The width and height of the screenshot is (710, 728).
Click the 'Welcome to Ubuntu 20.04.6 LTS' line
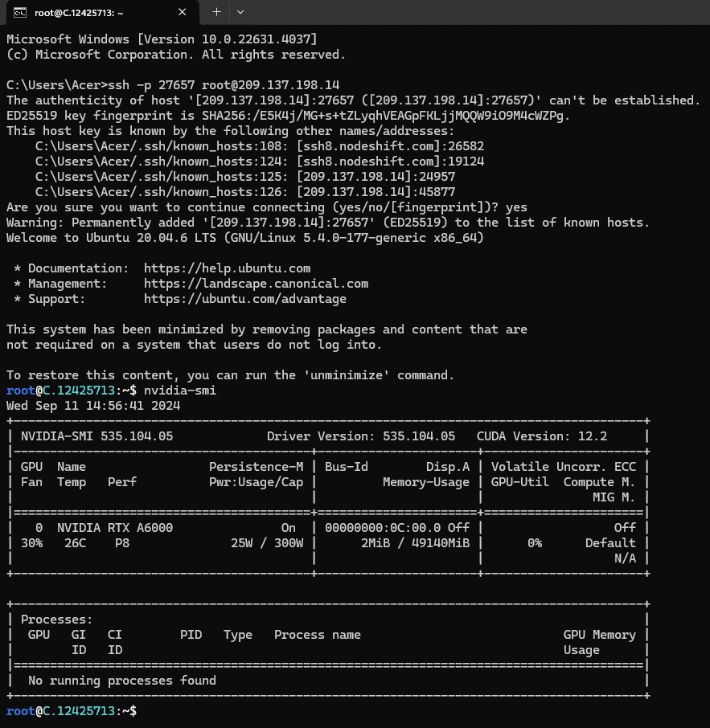pyautogui.click(x=245, y=238)
